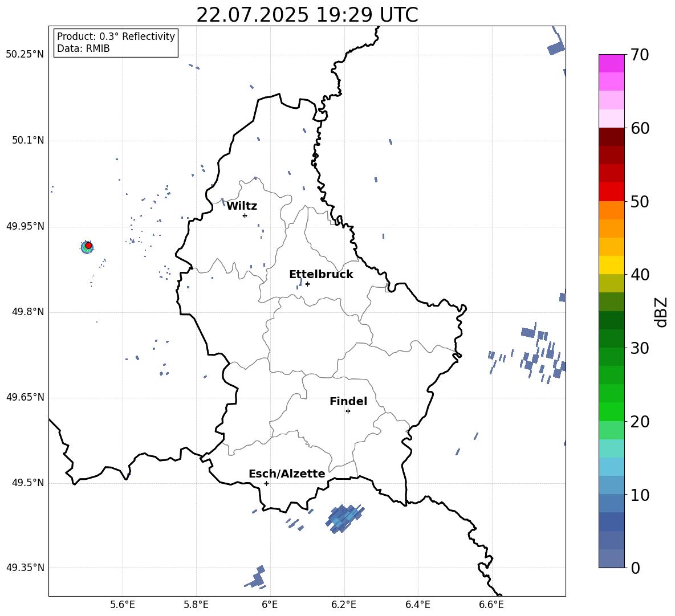Click the 'Data: RMIB' text
The height and width of the screenshot is (616, 675).
83,48
